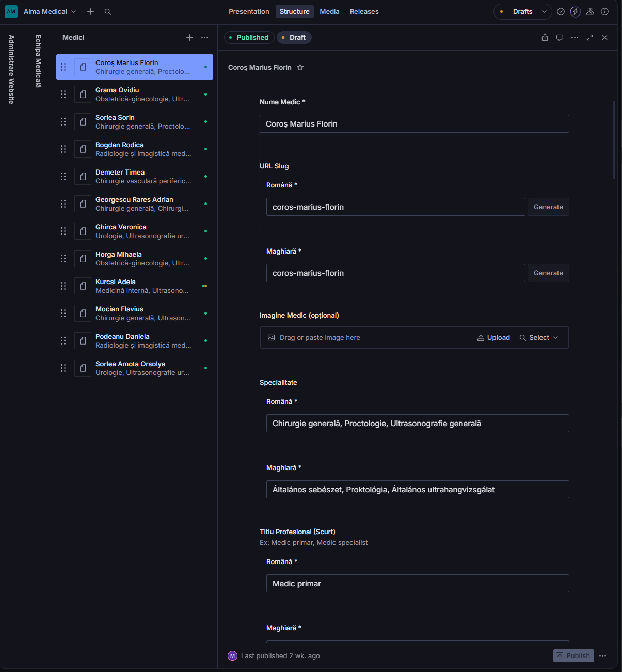Click the form vertical scrollbar
Viewport: 622px width, 672px height.
pos(614,139)
